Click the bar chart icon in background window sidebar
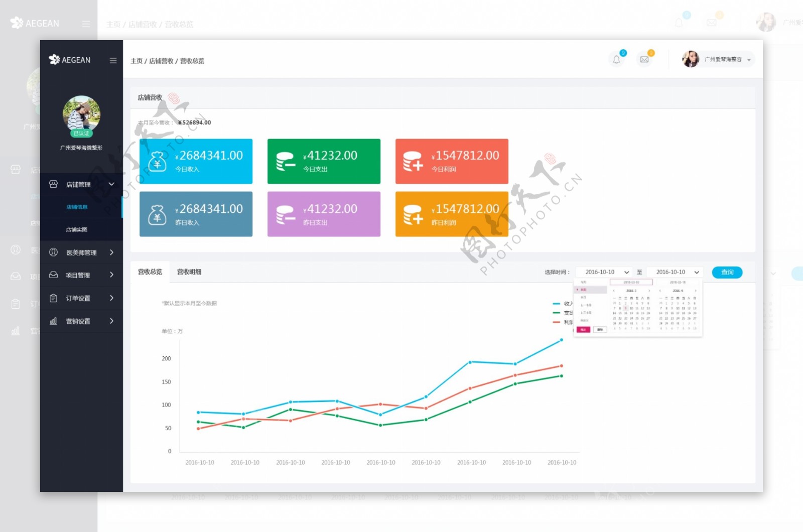Screen dimensions: 803x532 16,331
